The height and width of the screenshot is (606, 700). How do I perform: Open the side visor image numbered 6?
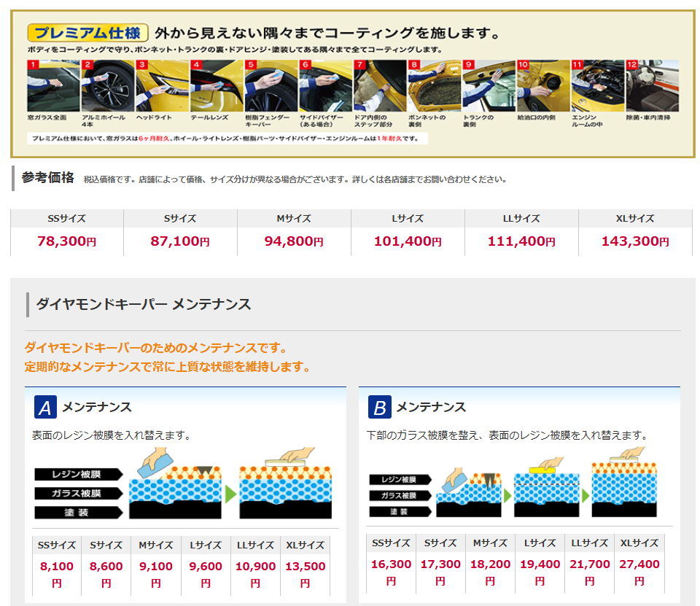pos(325,85)
